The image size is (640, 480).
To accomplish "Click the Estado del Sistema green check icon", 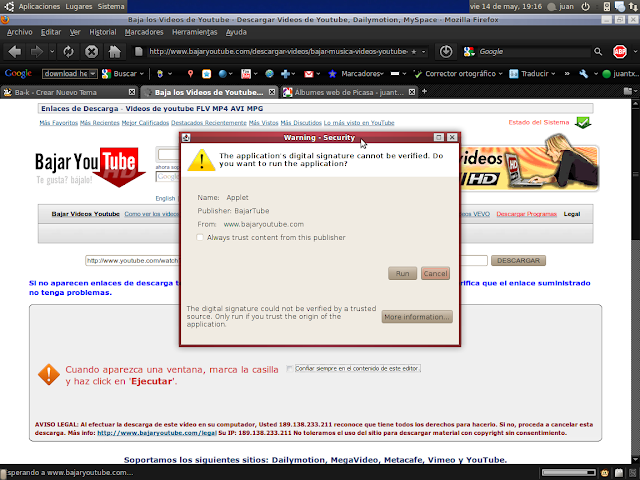I will point(582,122).
